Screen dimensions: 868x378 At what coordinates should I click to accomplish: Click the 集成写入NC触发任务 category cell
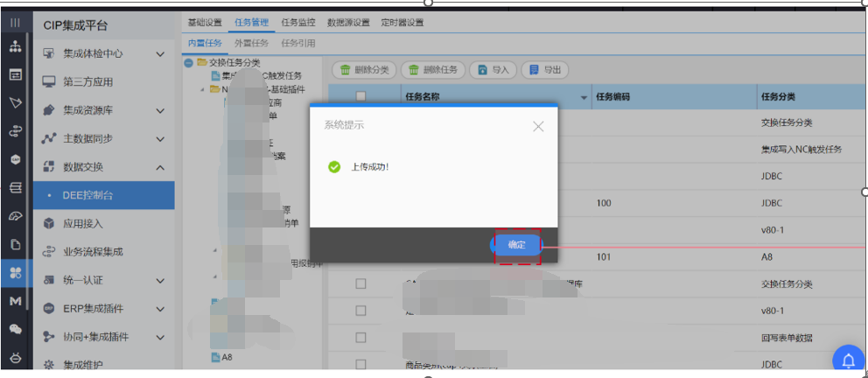tap(802, 150)
